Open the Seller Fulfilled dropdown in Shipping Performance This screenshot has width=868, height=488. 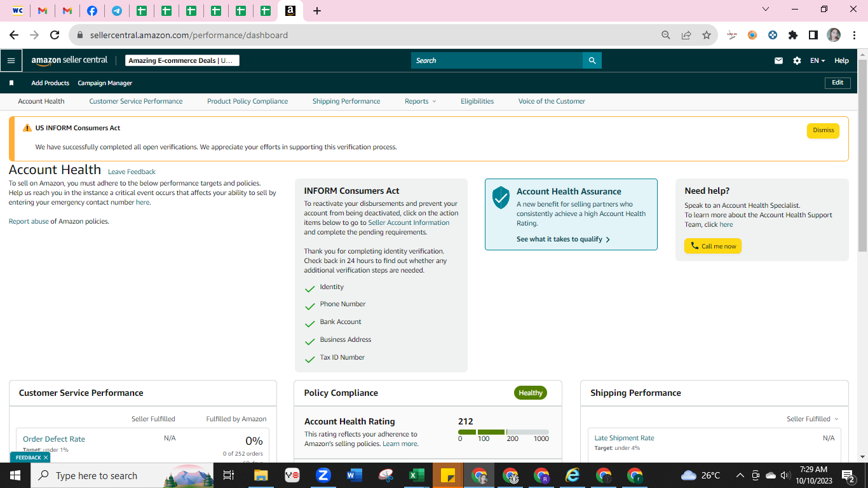pyautogui.click(x=813, y=419)
